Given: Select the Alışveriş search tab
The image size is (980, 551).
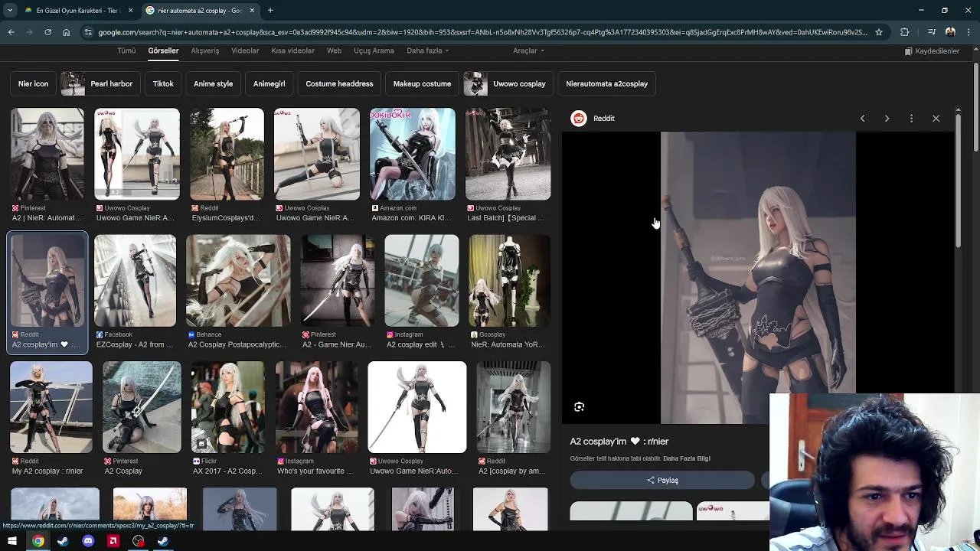Looking at the screenshot, I should coord(204,51).
